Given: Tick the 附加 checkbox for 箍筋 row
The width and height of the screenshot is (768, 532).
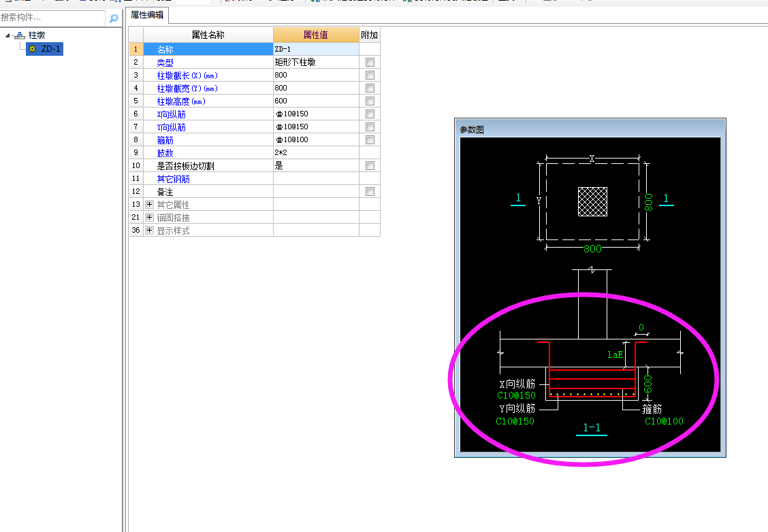Looking at the screenshot, I should pyautogui.click(x=370, y=139).
